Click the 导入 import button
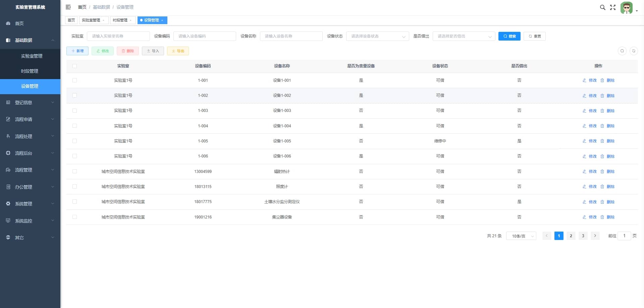 pos(153,51)
